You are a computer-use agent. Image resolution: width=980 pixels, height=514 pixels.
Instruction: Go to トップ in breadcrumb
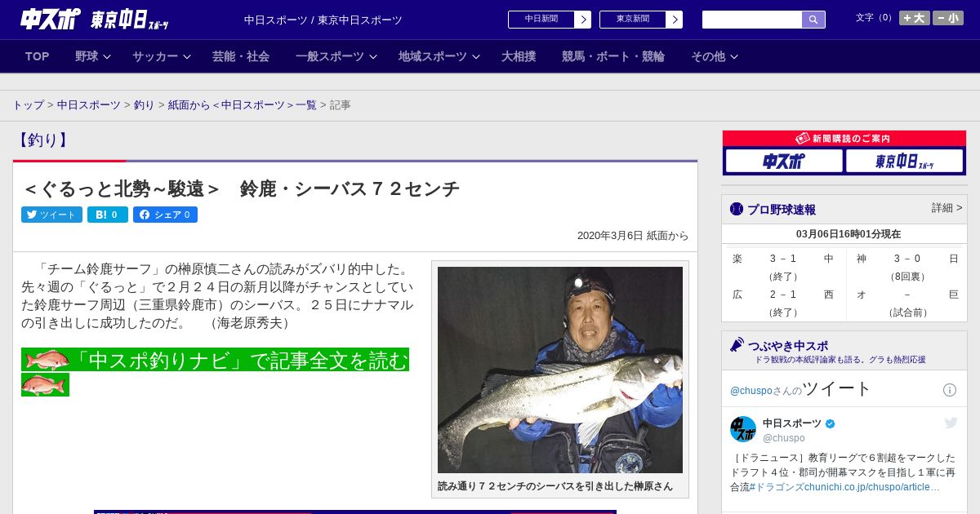(x=28, y=105)
